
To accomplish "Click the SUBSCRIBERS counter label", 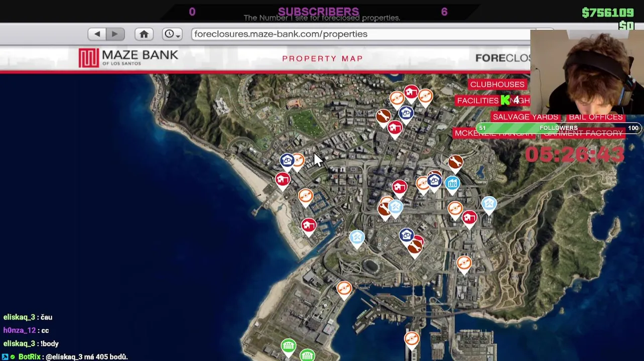I will 319,12.
